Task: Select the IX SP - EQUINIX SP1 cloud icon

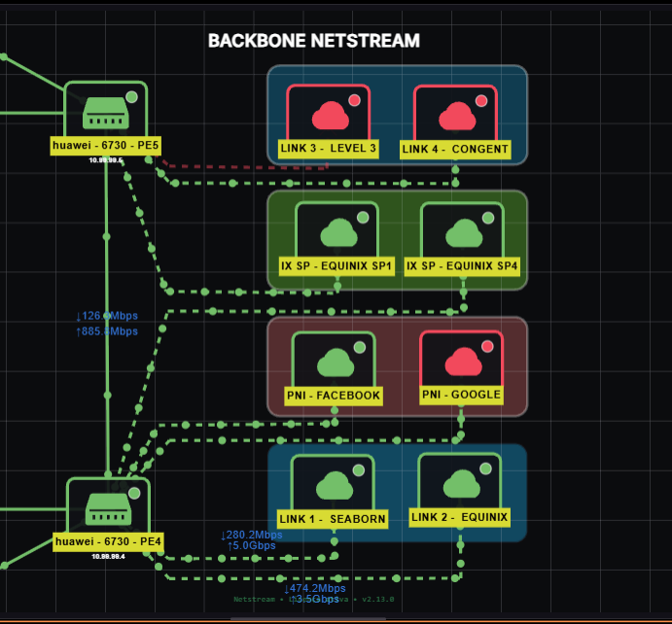Action: coord(339,232)
